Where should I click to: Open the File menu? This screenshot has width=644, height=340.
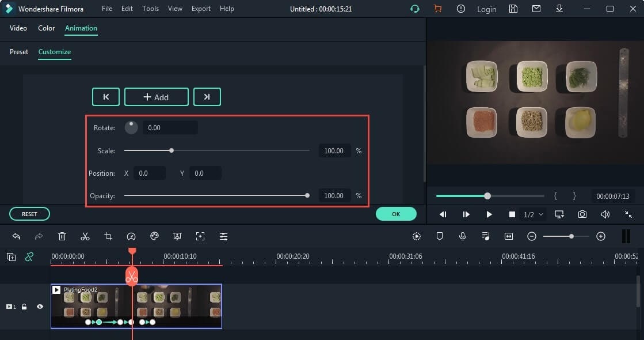click(x=107, y=9)
